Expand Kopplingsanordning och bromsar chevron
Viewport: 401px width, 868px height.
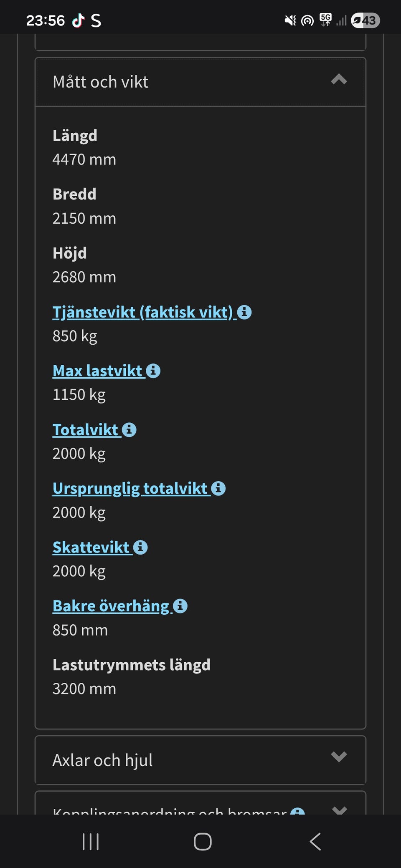click(339, 810)
